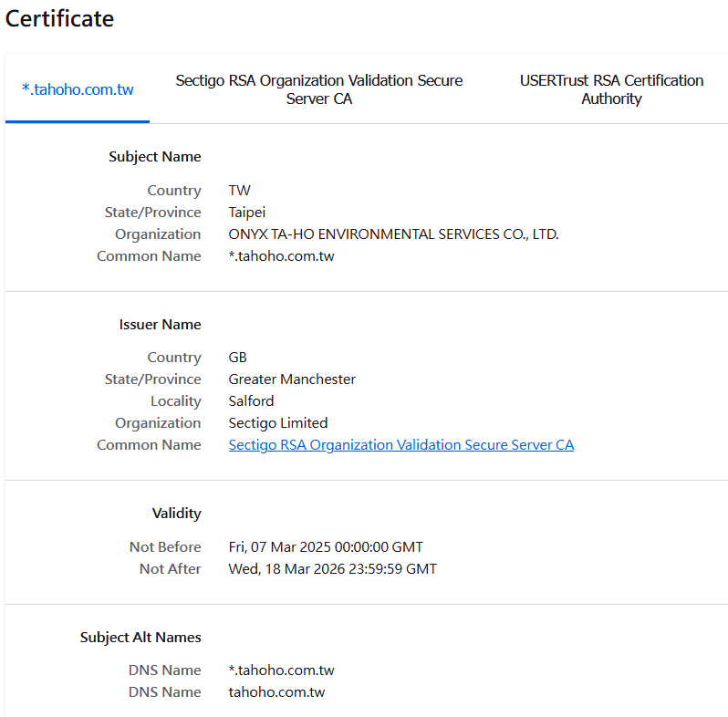Switch to the *.tahoho.com.tw certificate tab
Viewport: 728px width, 717px height.
[78, 89]
